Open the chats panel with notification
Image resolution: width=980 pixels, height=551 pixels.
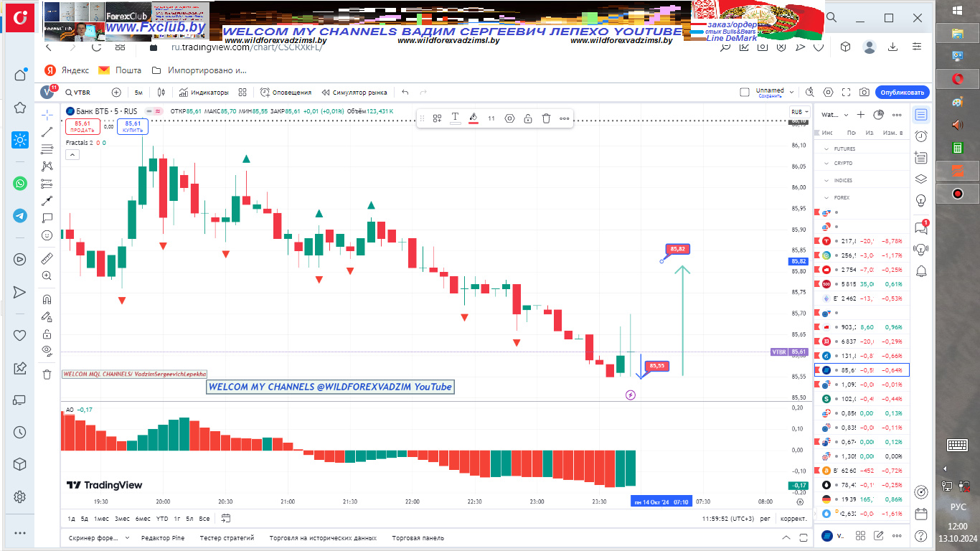click(x=921, y=228)
